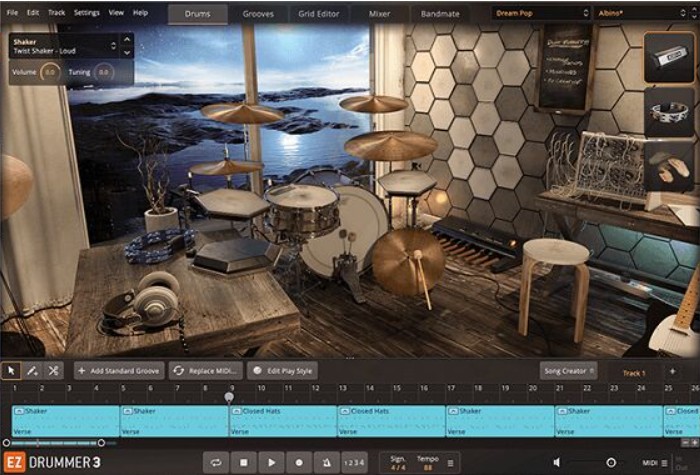Image resolution: width=700 pixels, height=475 pixels.
Task: Switch to the Grid Editor tab
Action: pyautogui.click(x=319, y=14)
